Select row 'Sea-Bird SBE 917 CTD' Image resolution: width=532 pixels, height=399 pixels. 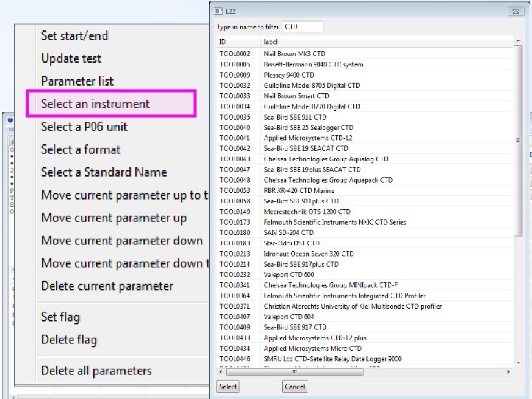(365, 327)
